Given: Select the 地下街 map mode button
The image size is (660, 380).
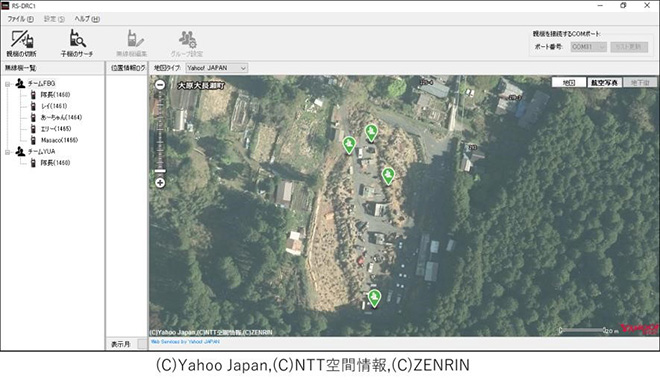Looking at the screenshot, I should pos(640,82).
